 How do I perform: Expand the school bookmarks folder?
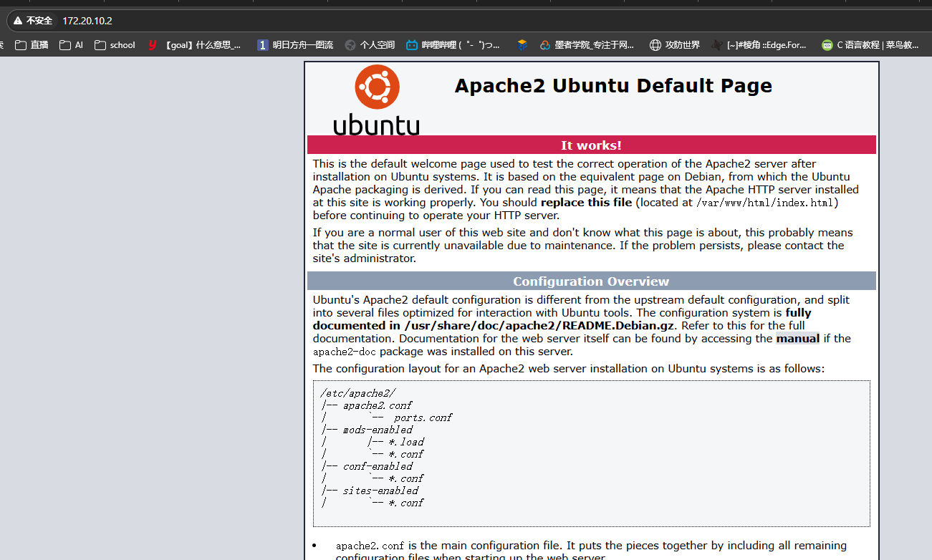click(x=115, y=44)
